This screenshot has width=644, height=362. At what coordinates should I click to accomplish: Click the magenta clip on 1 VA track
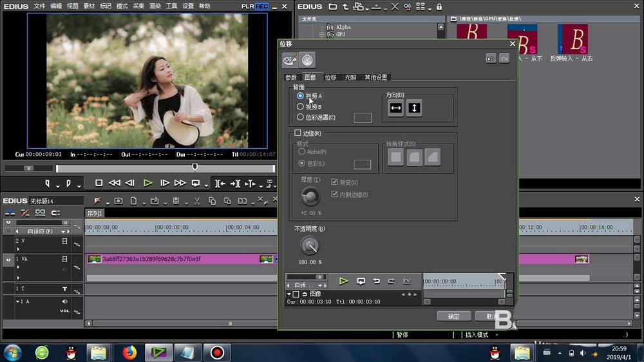pos(181,259)
